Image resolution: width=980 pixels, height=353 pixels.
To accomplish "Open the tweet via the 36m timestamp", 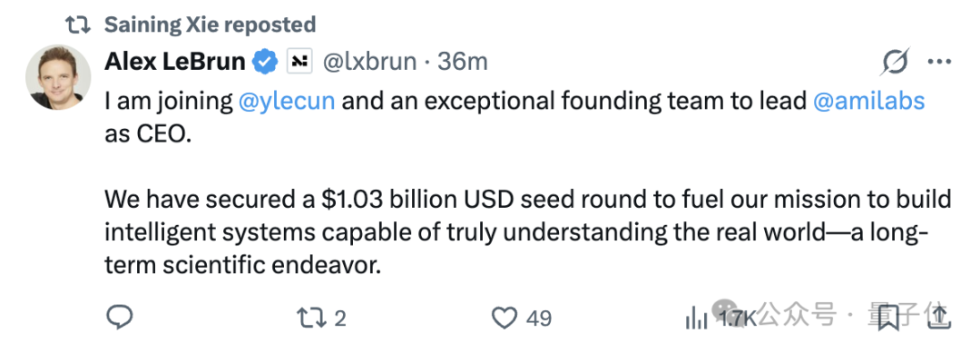I will (x=463, y=61).
